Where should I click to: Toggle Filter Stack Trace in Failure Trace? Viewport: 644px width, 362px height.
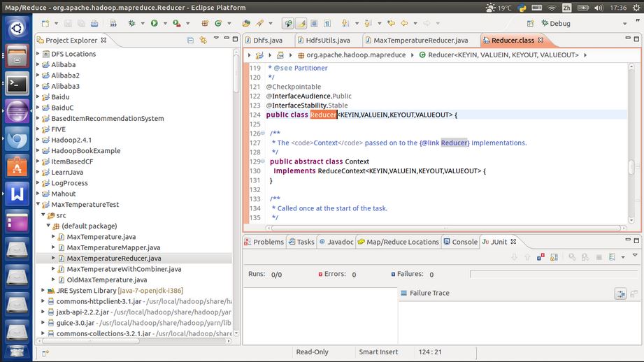[x=620, y=294]
